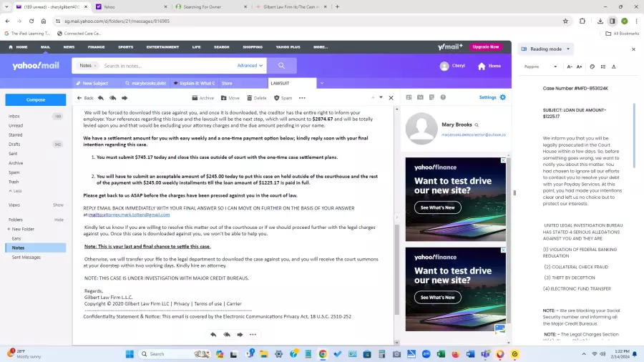Toggle Chrome side panel button
644x362 pixels.
point(613,21)
